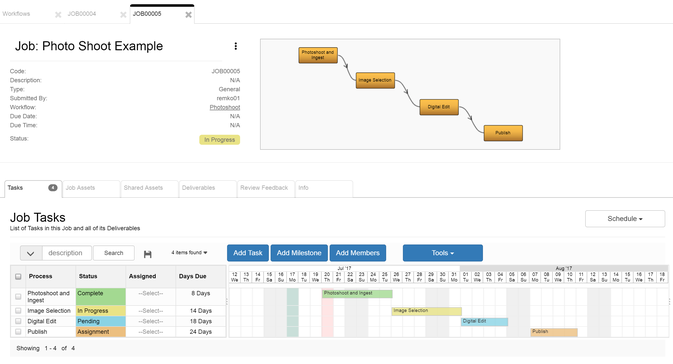Screen dimensions: 673x364
Task: Click the orange Assignment status cell
Action: (x=101, y=331)
